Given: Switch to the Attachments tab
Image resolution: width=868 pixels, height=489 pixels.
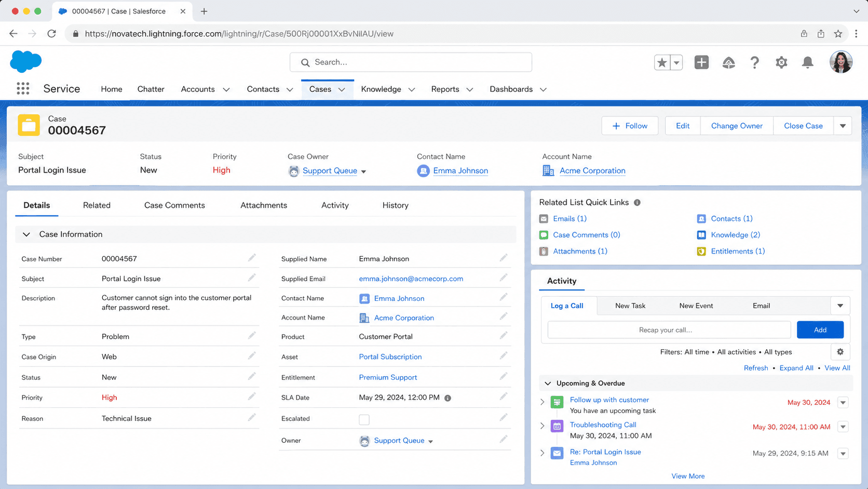Looking at the screenshot, I should (x=264, y=205).
